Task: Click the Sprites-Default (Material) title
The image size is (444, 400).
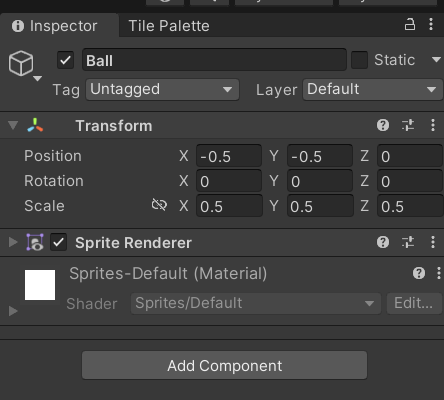Action: click(168, 274)
